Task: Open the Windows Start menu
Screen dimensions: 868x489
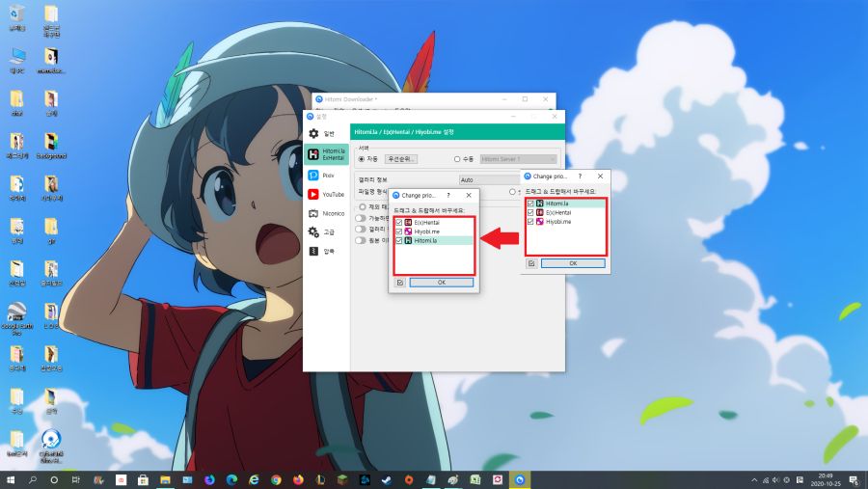Action: coord(11,480)
